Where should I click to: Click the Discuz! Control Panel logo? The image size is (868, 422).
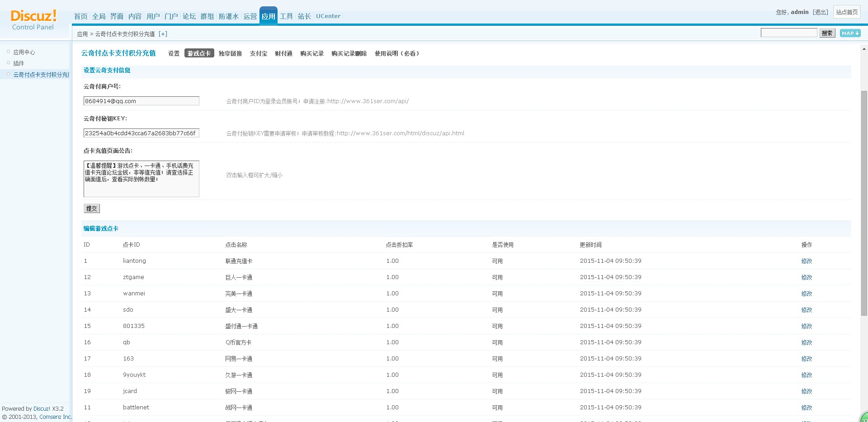coord(33,20)
